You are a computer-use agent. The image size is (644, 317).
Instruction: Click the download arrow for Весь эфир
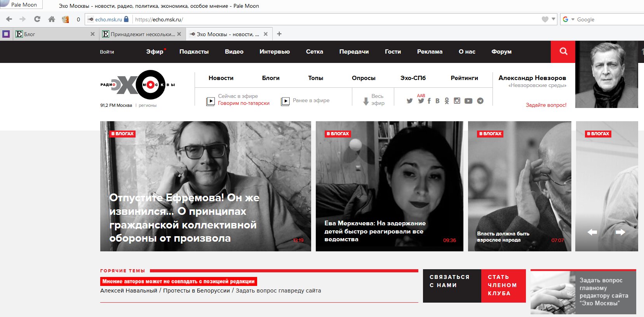tap(366, 101)
